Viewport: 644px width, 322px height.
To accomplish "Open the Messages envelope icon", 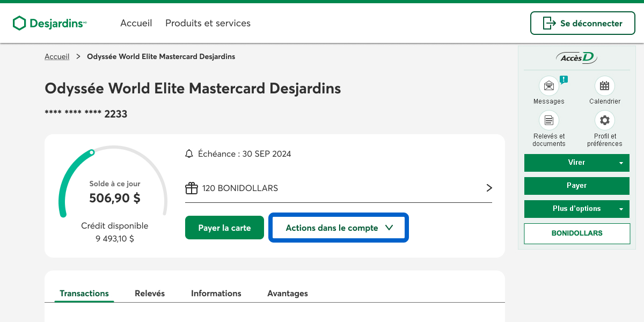I will pos(548,86).
